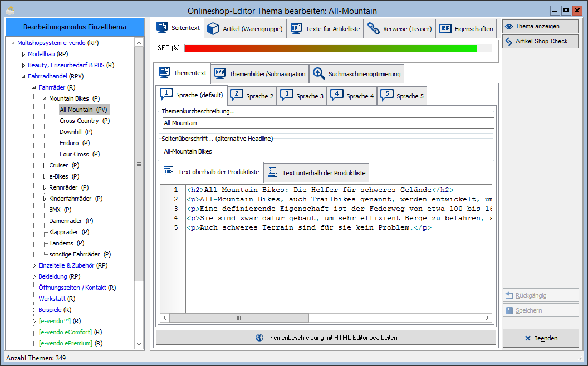
Task: Expand the Bekleidung tree node
Action: (x=34, y=276)
